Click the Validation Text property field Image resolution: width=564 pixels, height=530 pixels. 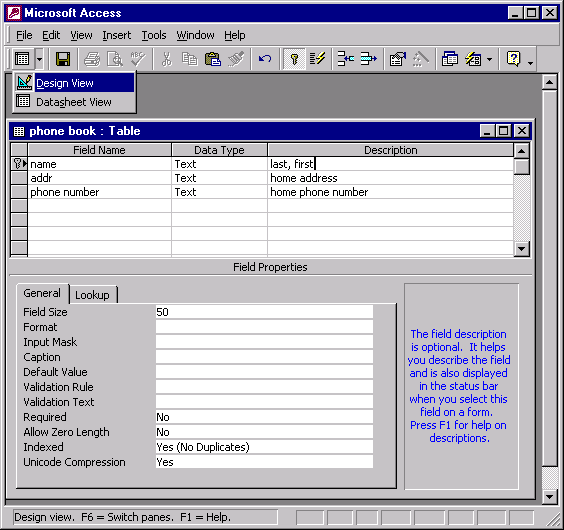[x=264, y=402]
